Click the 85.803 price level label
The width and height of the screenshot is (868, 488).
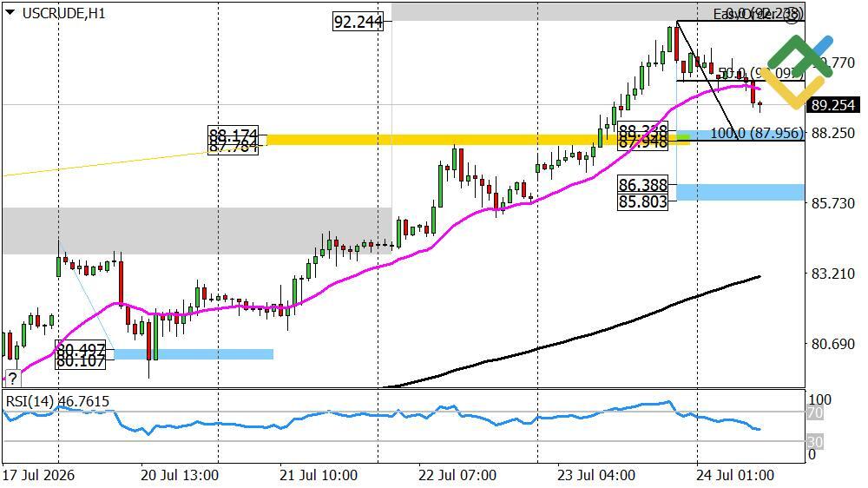pyautogui.click(x=642, y=201)
